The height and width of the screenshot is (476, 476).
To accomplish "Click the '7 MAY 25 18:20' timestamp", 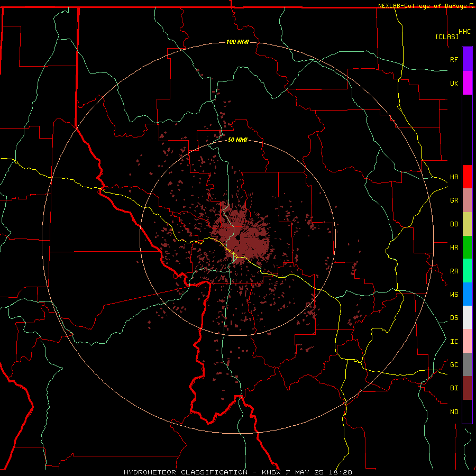I will 319,472.
